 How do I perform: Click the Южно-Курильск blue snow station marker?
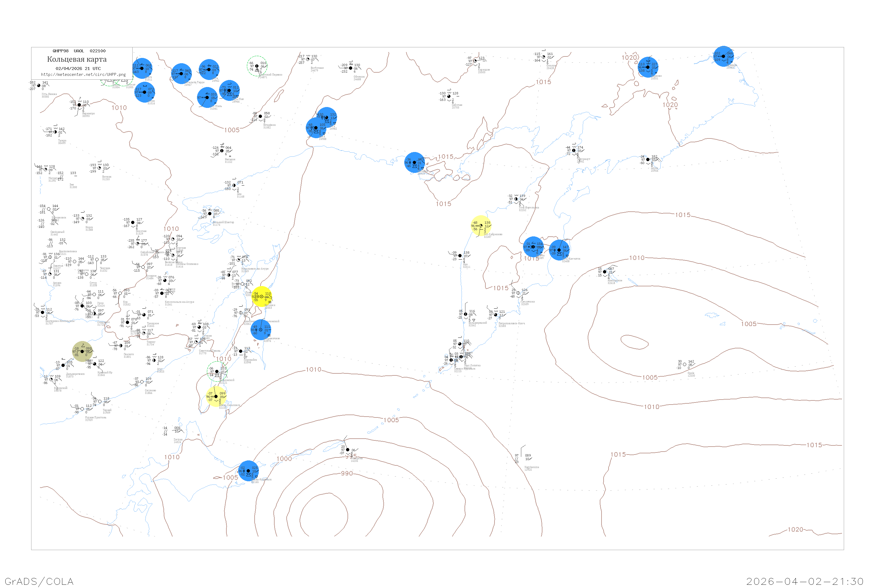click(x=248, y=471)
